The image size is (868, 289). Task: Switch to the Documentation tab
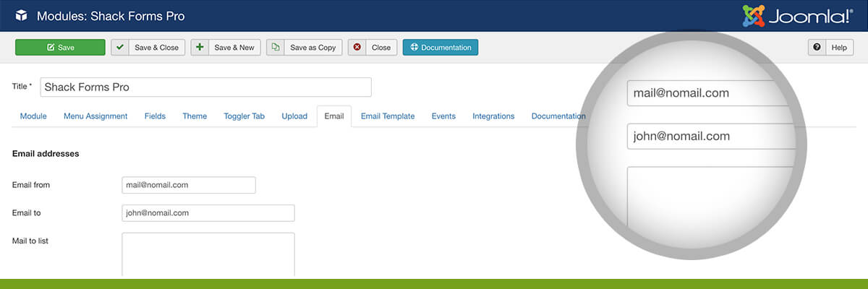click(558, 116)
